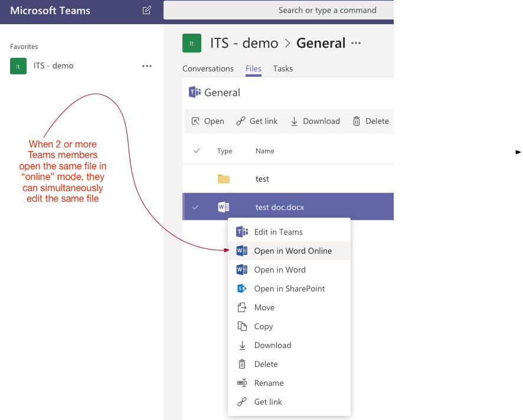Toggle the select-all checkmark in header row
523x420 pixels.
[x=197, y=150]
